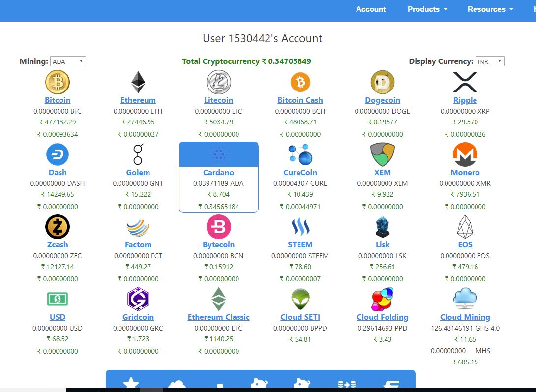The image size is (536, 392).
Task: Click the Zcash coin icon
Action: point(58,227)
